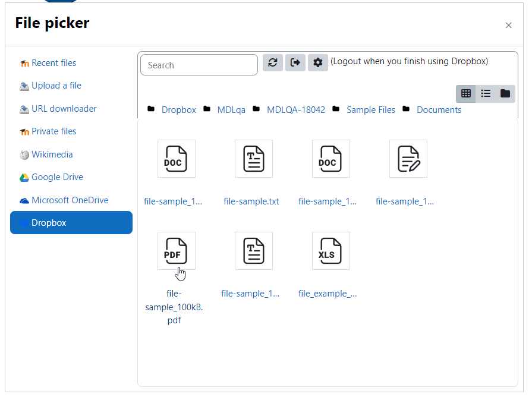Viewport: 532px width, 397px height.
Task: Click the refresh repository icon
Action: (272, 63)
